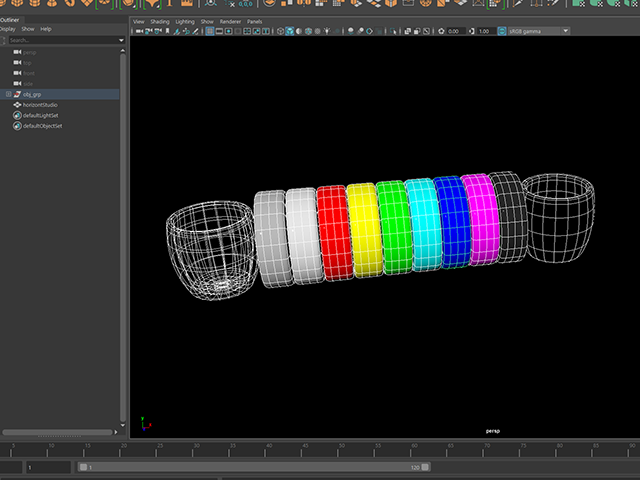Click the camera Bookmarks icon

click(167, 31)
